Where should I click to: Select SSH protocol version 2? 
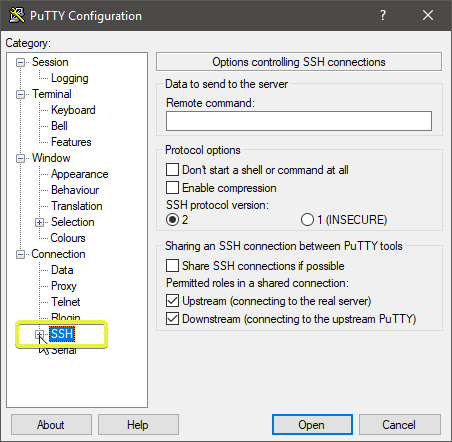click(172, 220)
